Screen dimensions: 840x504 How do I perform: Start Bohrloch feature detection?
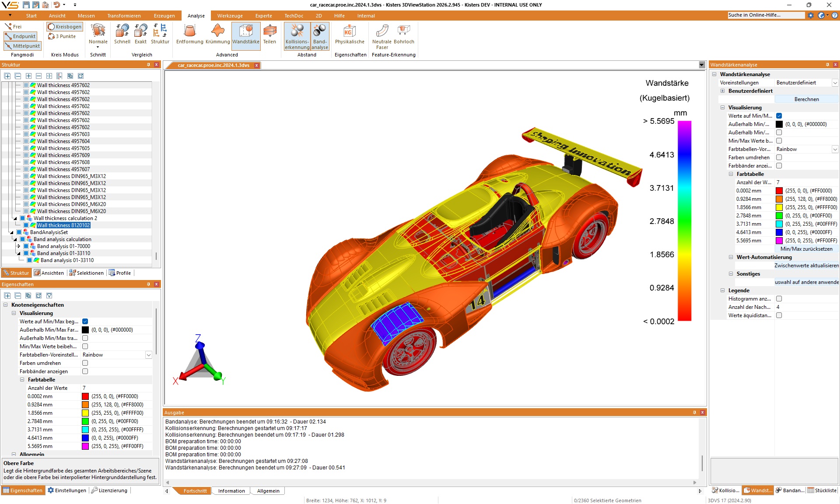point(404,34)
